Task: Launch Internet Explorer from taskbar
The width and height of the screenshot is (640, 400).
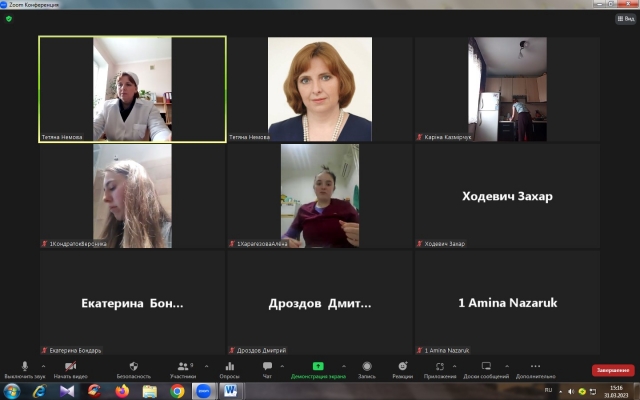Action: coord(39,391)
